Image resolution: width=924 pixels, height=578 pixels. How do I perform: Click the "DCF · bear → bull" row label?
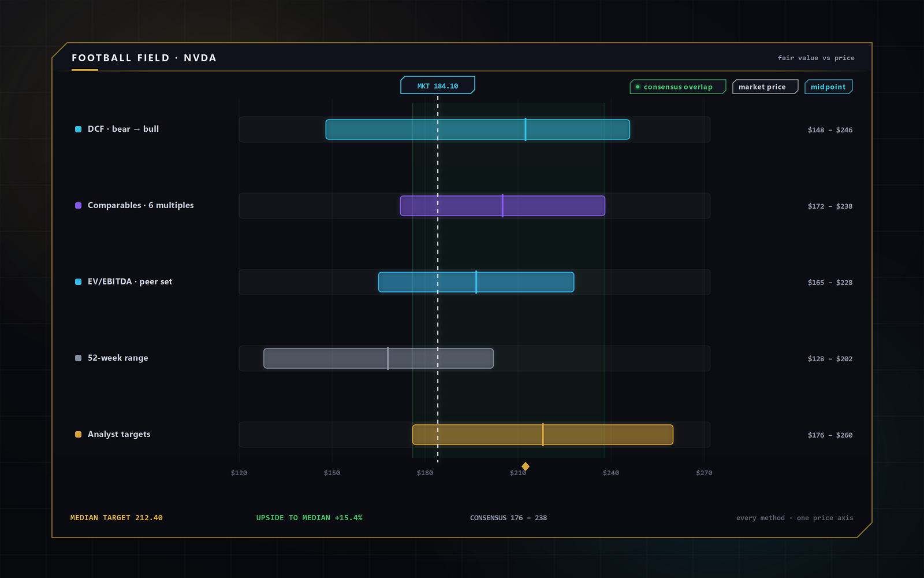click(123, 129)
